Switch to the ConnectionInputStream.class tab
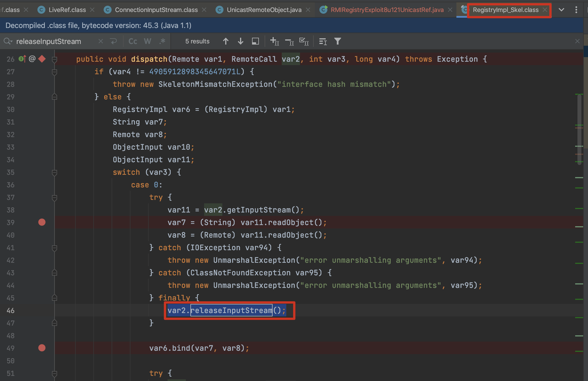This screenshot has height=381, width=588. point(156,10)
